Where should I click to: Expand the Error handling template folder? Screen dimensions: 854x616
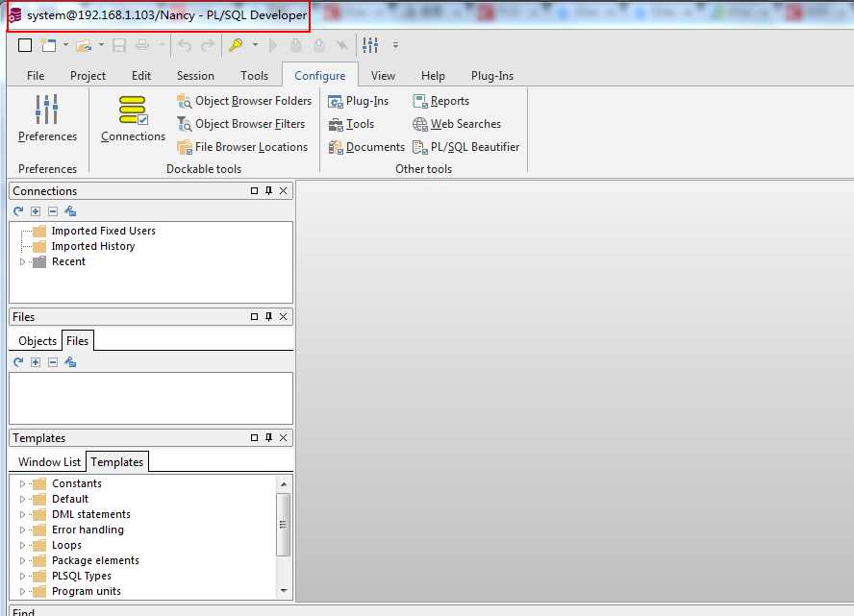click(x=22, y=530)
